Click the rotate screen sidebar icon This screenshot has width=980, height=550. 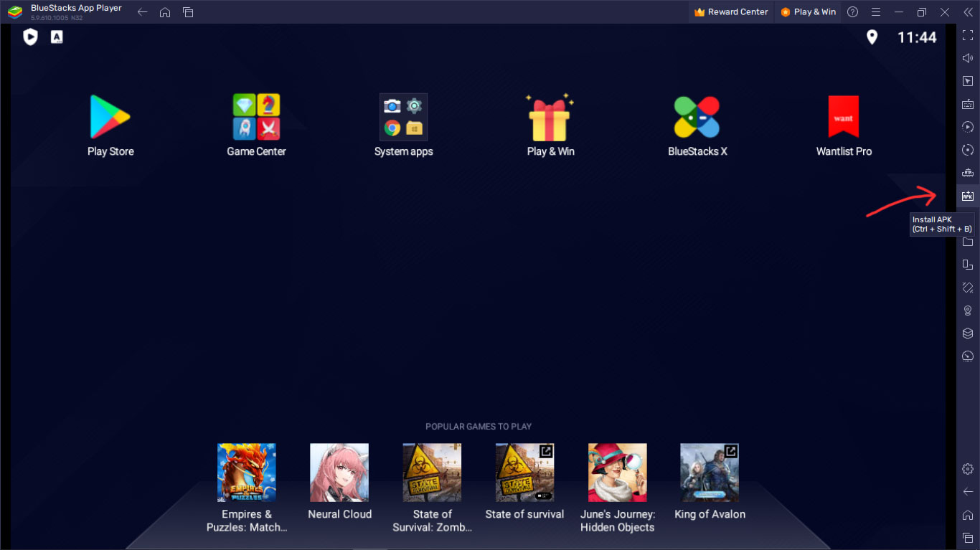point(968,288)
